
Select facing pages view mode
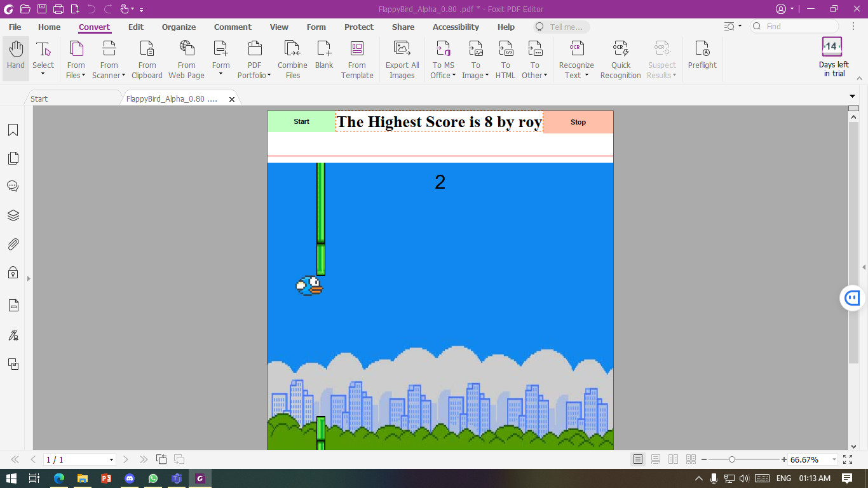(x=674, y=459)
